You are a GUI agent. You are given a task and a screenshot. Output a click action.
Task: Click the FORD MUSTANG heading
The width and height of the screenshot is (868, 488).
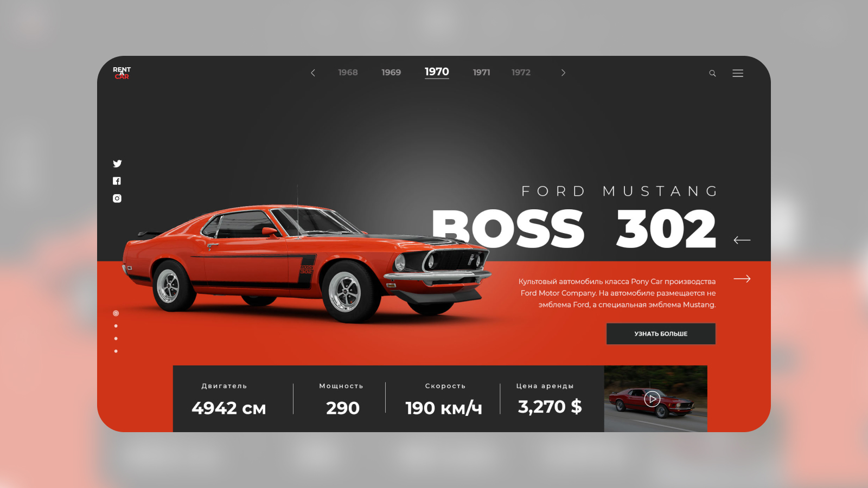(620, 191)
